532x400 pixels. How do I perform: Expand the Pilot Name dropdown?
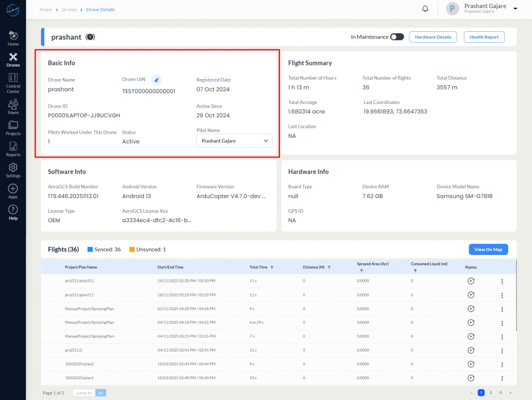coord(234,140)
